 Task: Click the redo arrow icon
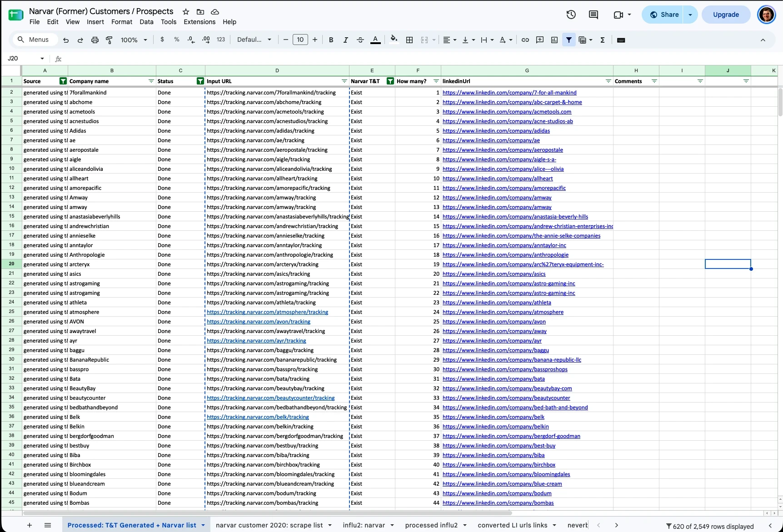pyautogui.click(x=80, y=40)
